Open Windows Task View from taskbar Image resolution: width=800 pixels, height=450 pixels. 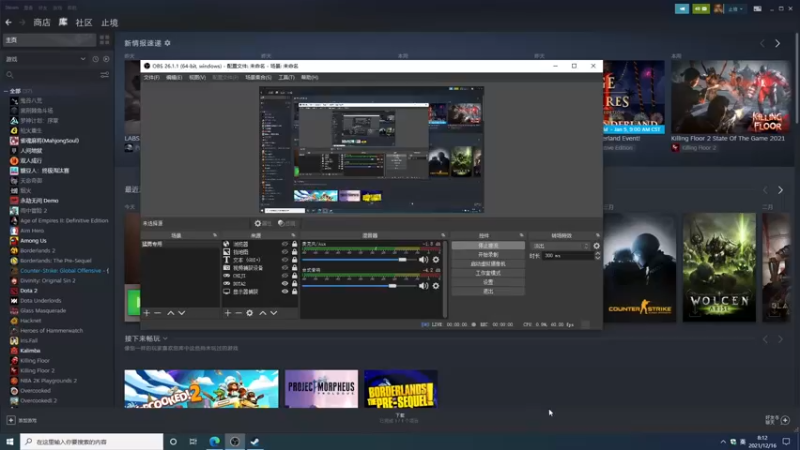point(193,441)
